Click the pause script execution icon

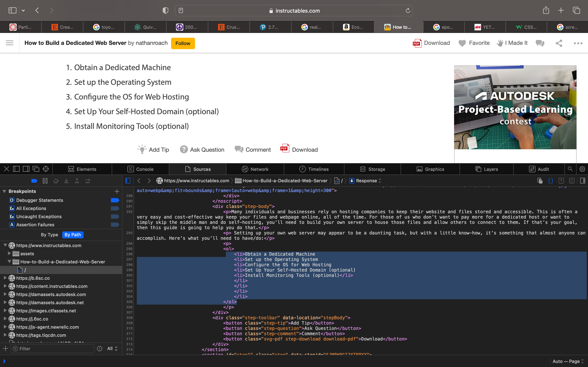pyautogui.click(x=45, y=181)
